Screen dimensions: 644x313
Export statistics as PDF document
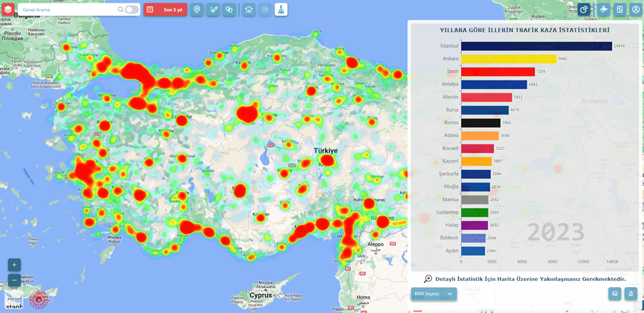coord(631,293)
